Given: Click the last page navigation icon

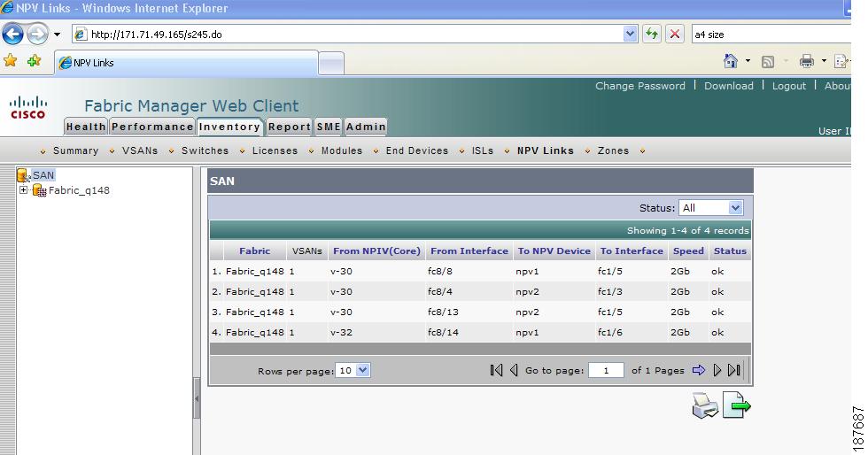Looking at the screenshot, I should 734,370.
